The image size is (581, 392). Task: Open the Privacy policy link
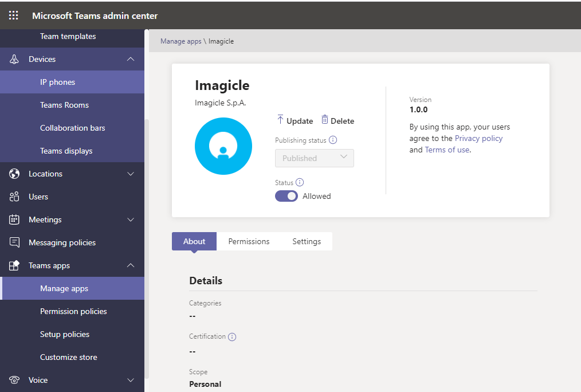[478, 138]
